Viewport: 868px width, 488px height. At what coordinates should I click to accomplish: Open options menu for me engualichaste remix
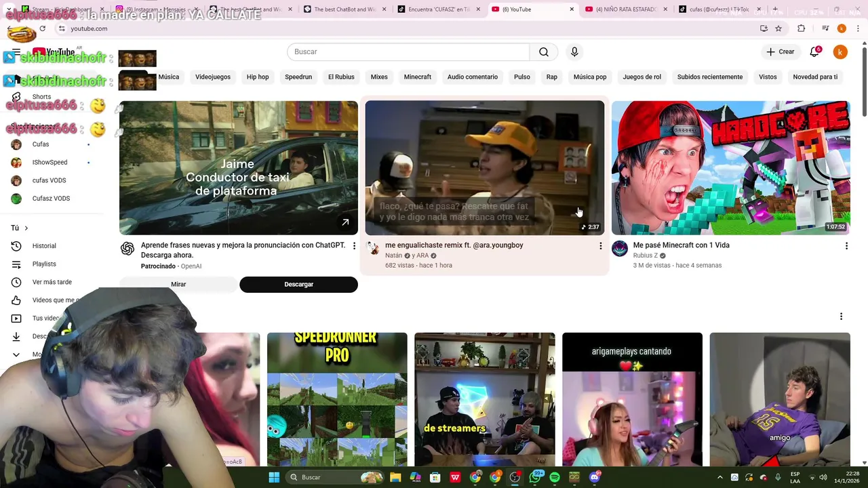coord(600,246)
